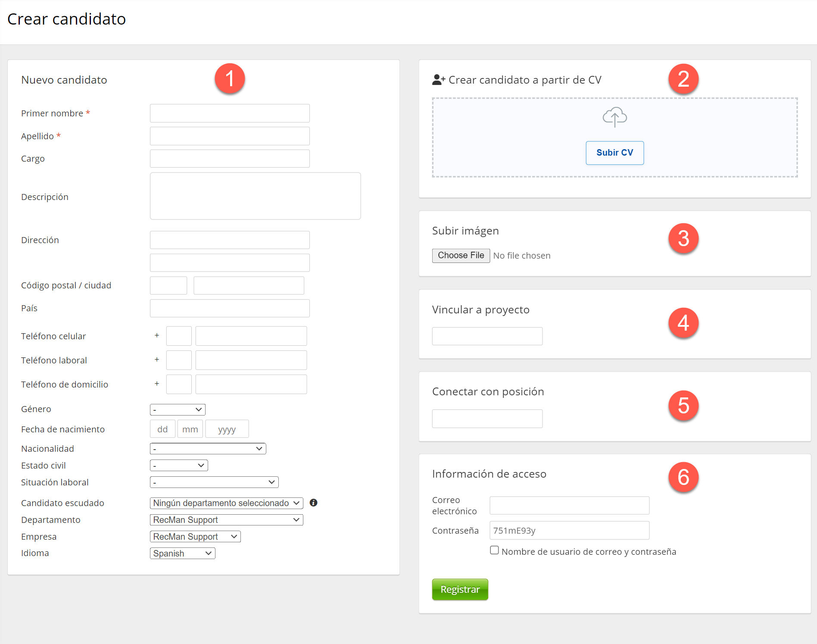Click the Correo electrónico input field

tap(569, 506)
